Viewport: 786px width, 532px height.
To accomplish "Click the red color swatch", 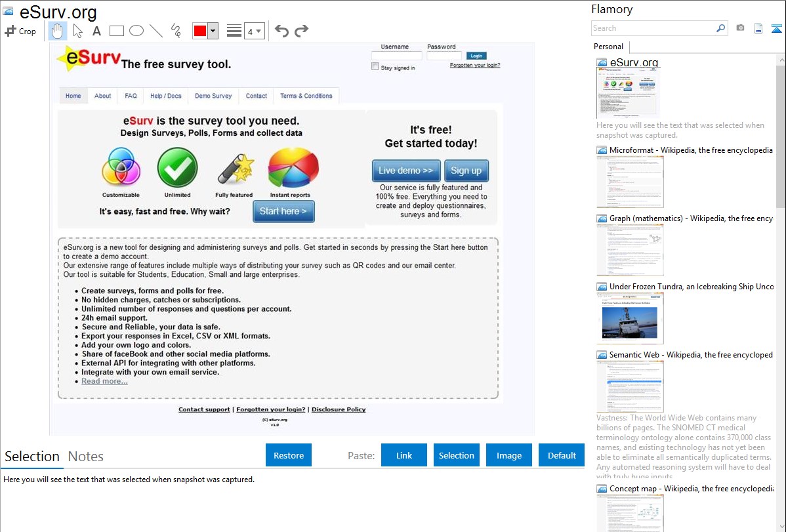I will (x=200, y=31).
